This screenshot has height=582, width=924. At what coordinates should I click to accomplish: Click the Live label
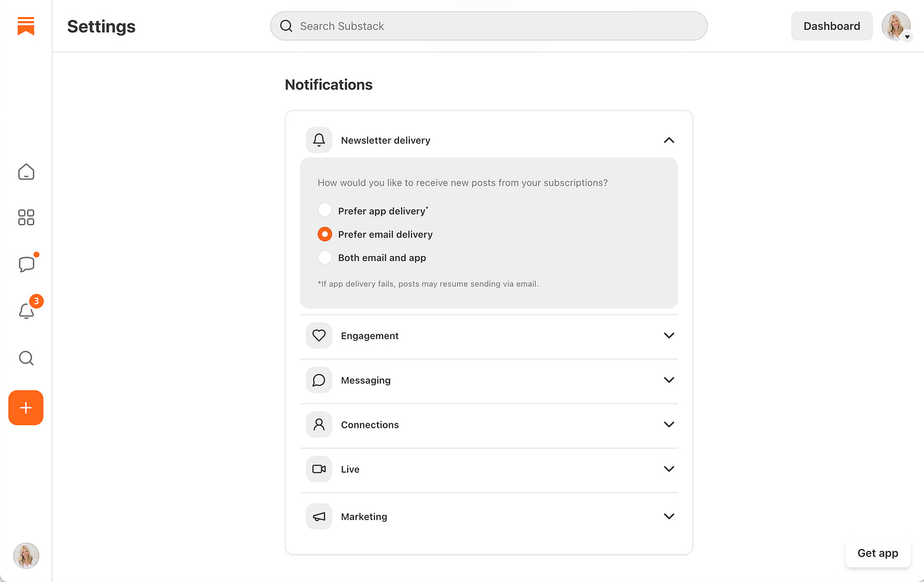tap(350, 469)
